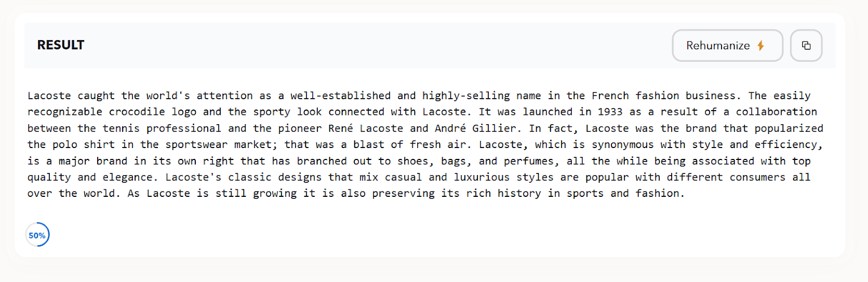
Task: Click the first word "Lacoste" in the paragraph
Action: pos(49,96)
